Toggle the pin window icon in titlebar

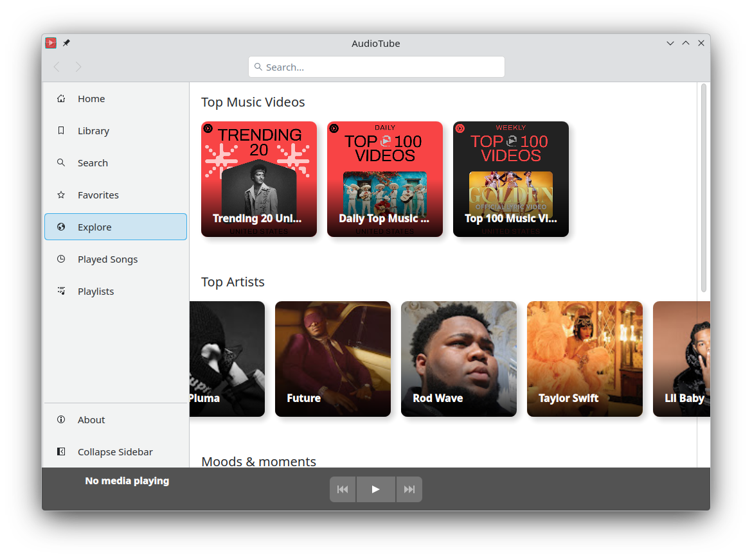coord(66,43)
